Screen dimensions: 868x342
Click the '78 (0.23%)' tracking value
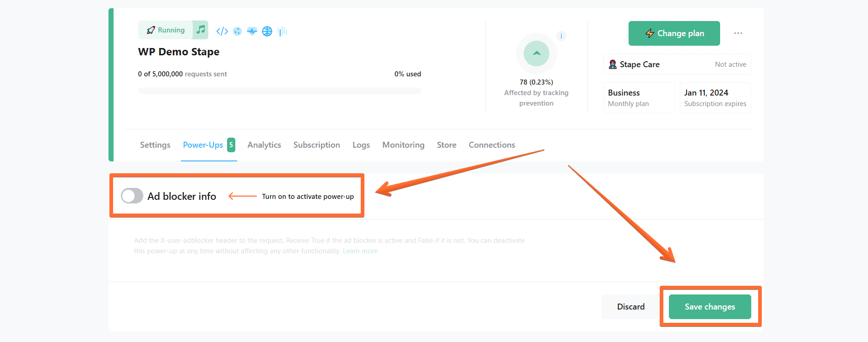click(536, 82)
